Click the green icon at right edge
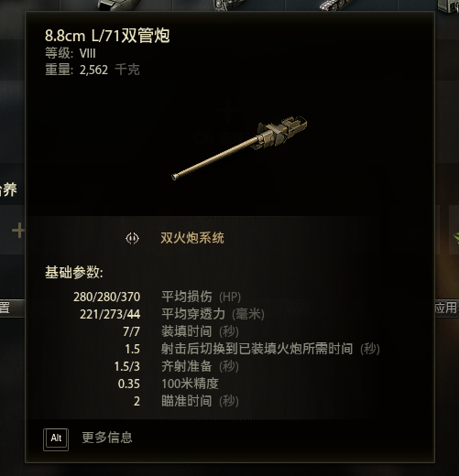The image size is (459, 476). [455, 238]
